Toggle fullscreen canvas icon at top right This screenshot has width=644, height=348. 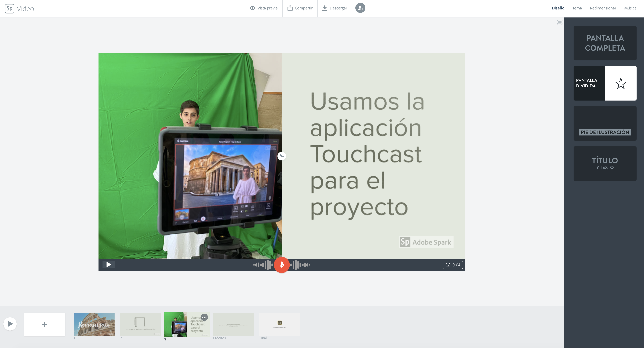click(x=560, y=22)
